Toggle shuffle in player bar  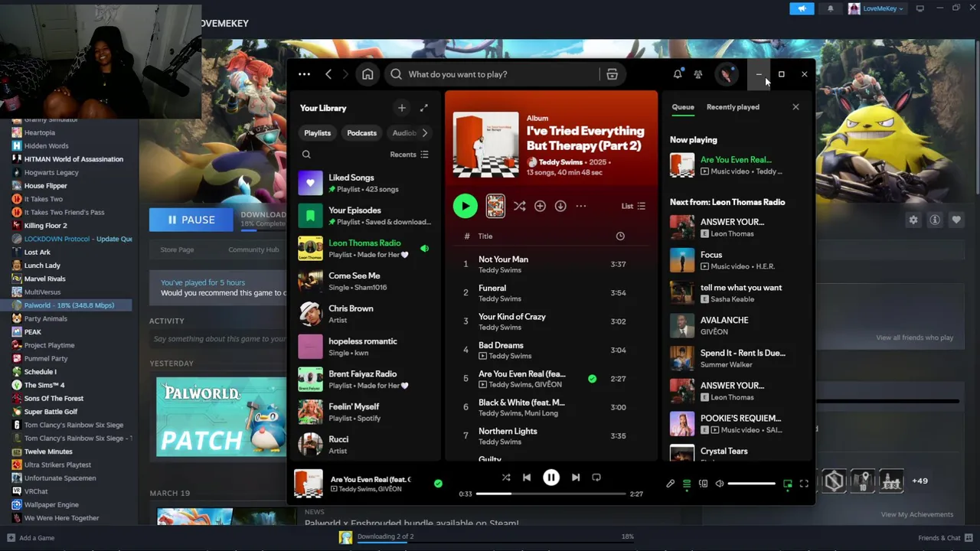click(x=506, y=478)
